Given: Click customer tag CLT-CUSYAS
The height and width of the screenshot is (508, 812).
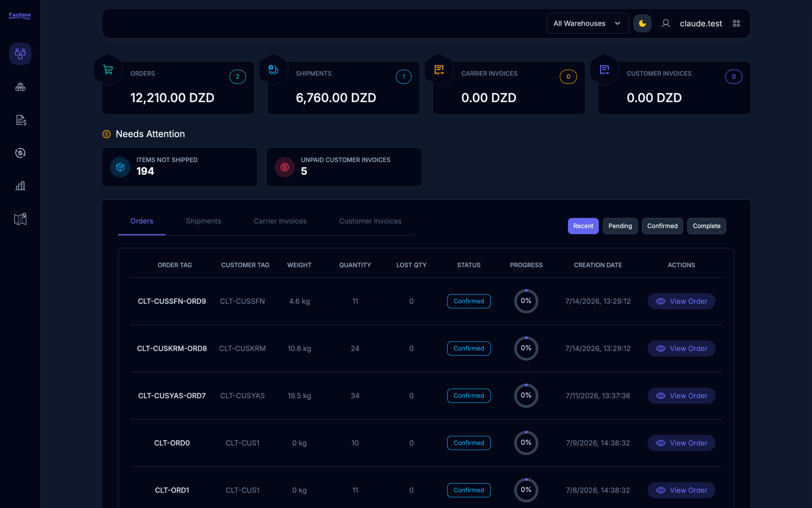Looking at the screenshot, I should pos(242,396).
